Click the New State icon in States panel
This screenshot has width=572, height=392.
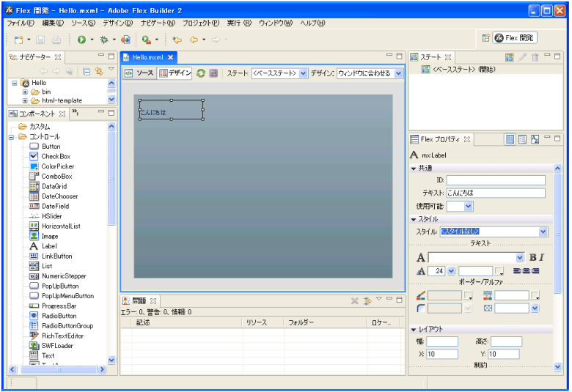509,57
